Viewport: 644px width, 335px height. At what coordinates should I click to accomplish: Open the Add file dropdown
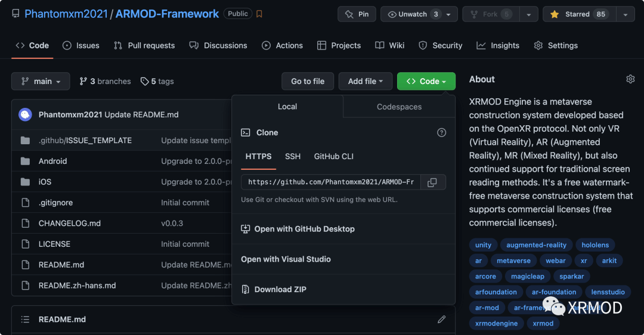point(365,81)
